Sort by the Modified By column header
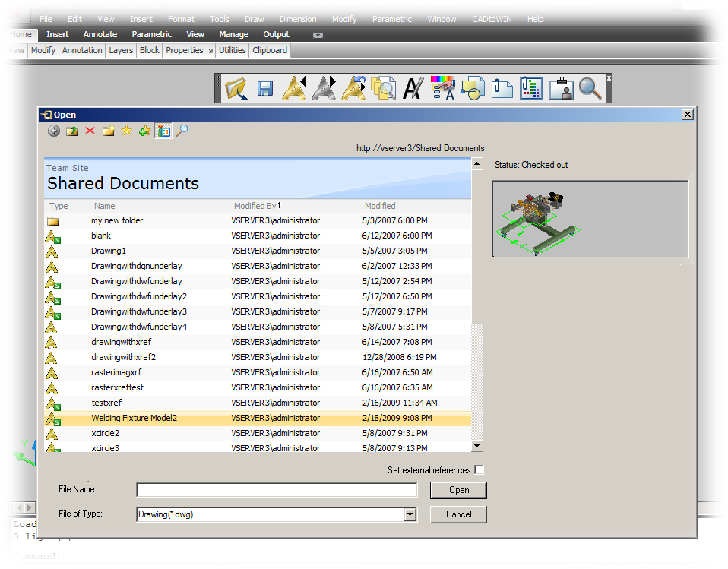Viewport: 728px width, 569px height. coord(258,206)
